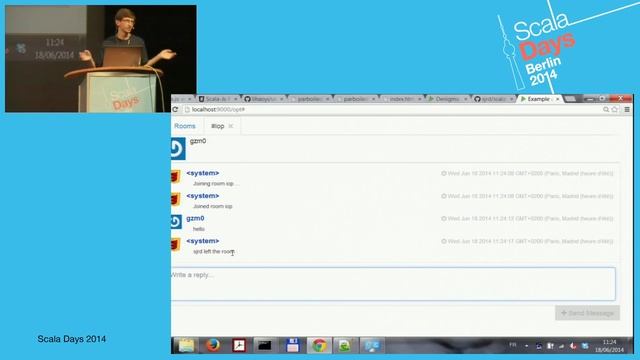Switch to the Designing browser tab
Screen dimensions: 640x360
tap(447, 99)
